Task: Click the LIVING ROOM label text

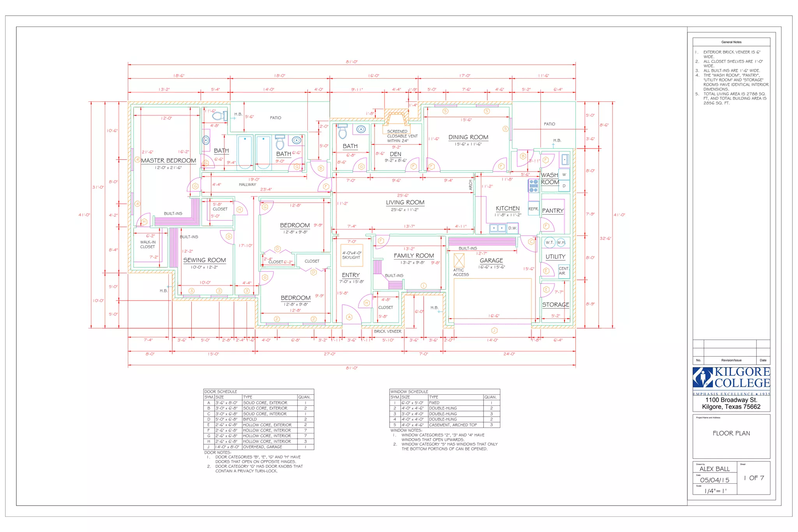Action: point(405,202)
